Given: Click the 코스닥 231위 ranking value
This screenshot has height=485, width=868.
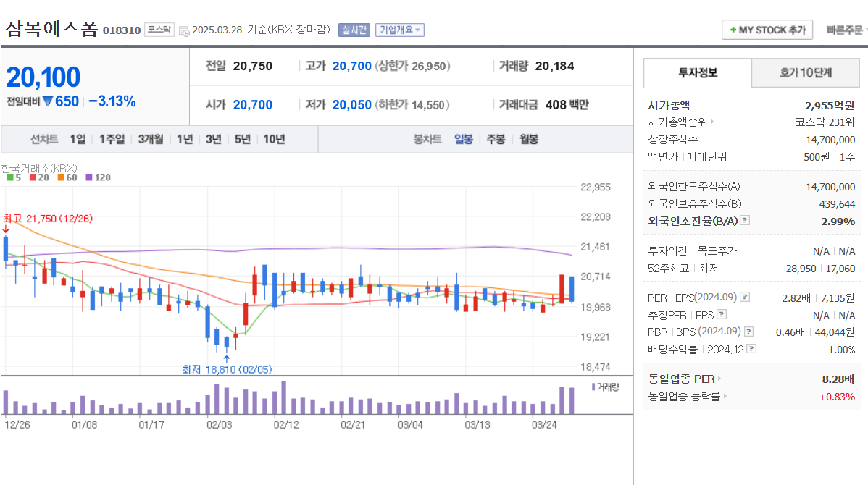Looking at the screenshot, I should tap(825, 122).
